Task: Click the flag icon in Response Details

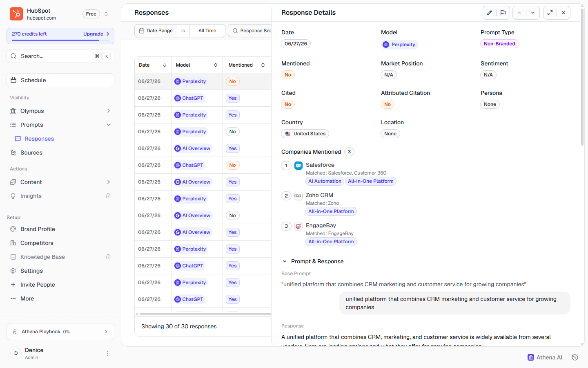Action: click(x=503, y=13)
